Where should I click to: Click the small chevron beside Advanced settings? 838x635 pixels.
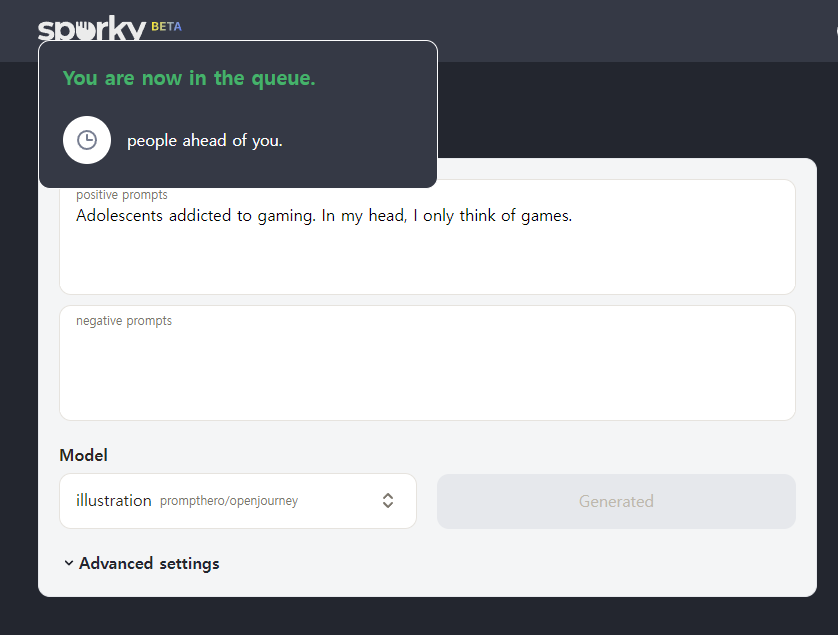tap(69, 563)
